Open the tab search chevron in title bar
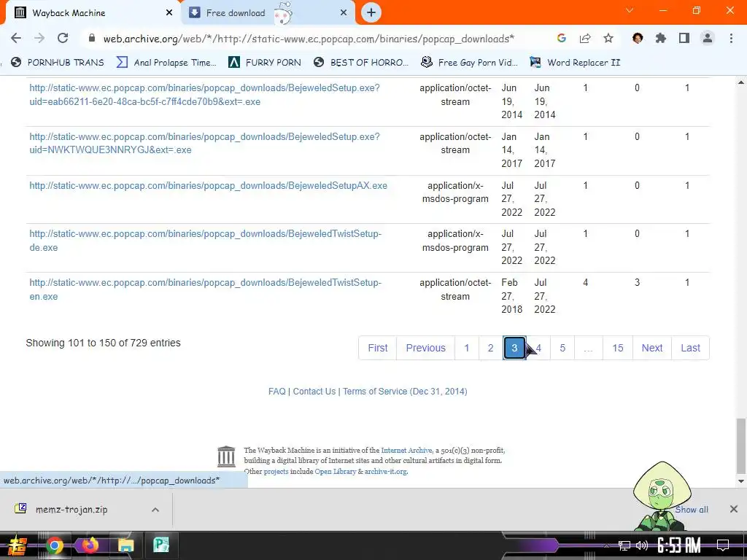This screenshot has height=560, width=747. point(630,10)
